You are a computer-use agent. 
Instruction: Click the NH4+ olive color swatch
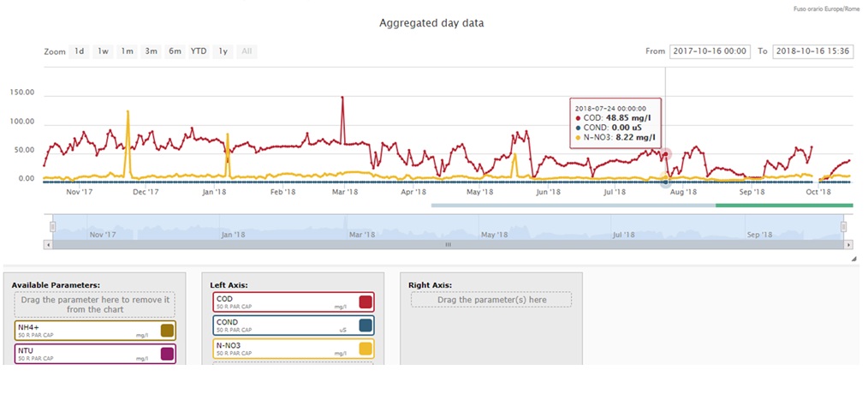click(x=167, y=330)
